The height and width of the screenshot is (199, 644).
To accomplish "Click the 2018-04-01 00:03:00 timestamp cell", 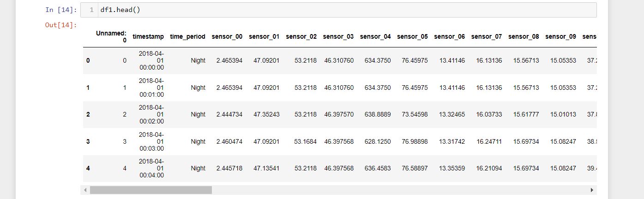I will pos(152,141).
